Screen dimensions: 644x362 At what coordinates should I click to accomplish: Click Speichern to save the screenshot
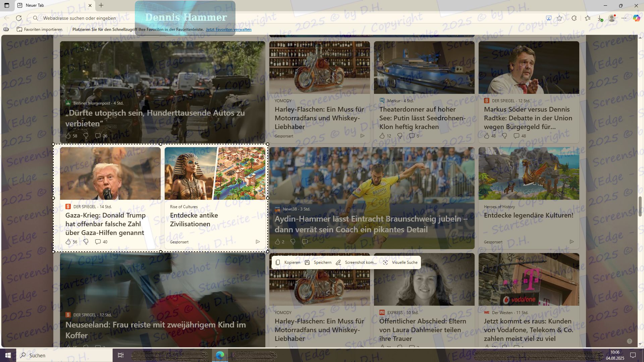[318, 262]
